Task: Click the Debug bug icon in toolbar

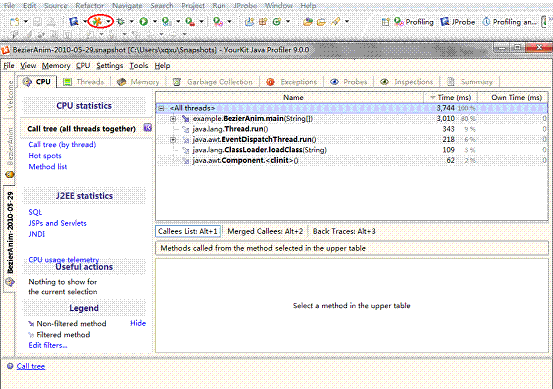Action: tap(121, 22)
